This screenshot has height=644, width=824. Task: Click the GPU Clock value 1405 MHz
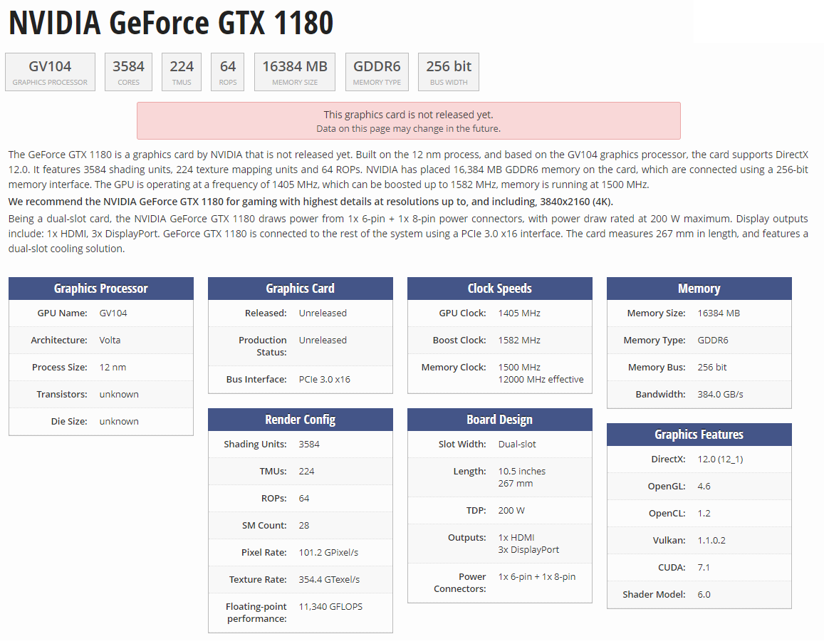pos(519,313)
